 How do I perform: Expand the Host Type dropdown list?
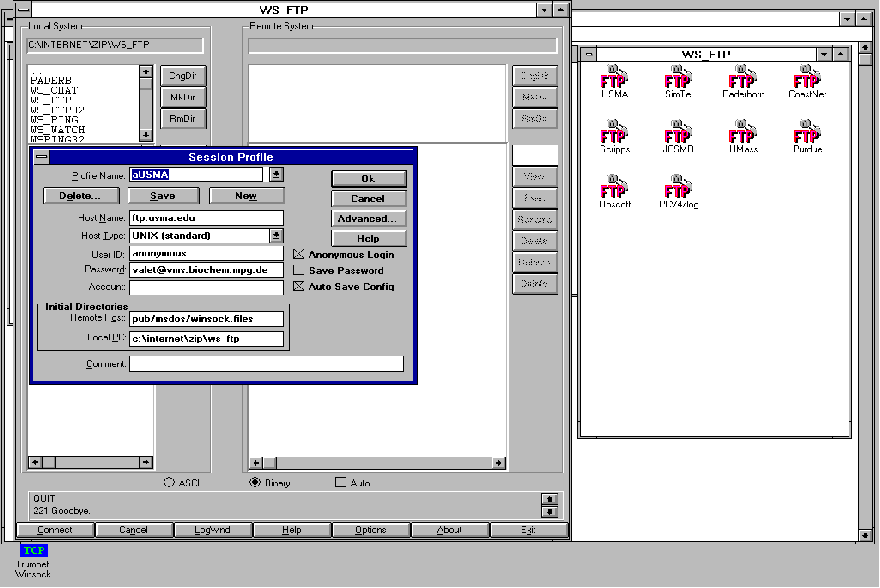click(x=276, y=236)
